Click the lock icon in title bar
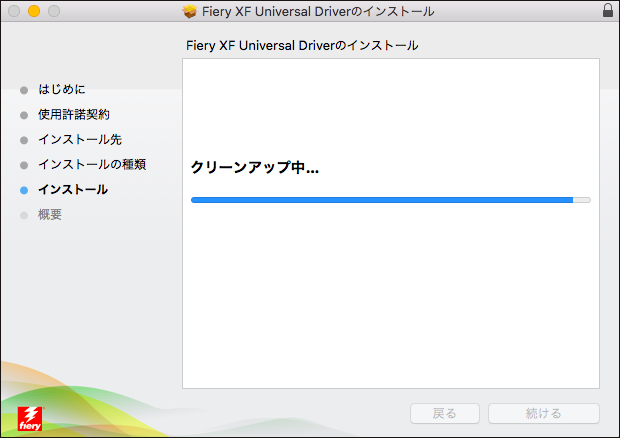 608,11
